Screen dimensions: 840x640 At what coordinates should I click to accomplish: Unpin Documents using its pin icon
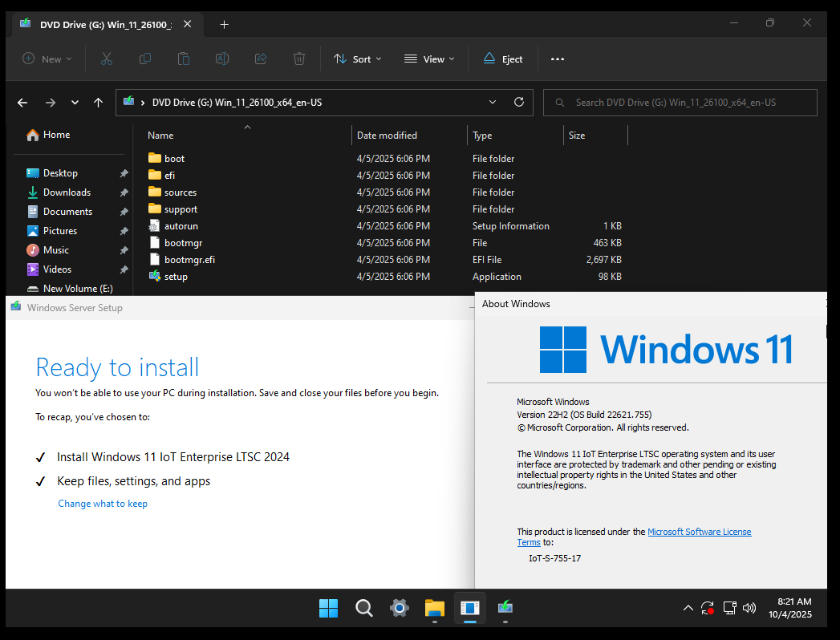[124, 212]
